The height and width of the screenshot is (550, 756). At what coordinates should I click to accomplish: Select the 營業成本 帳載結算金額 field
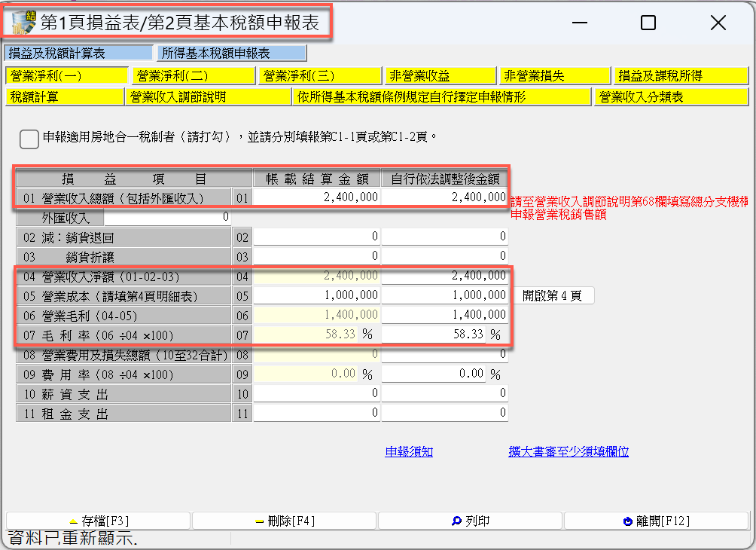pyautogui.click(x=317, y=295)
